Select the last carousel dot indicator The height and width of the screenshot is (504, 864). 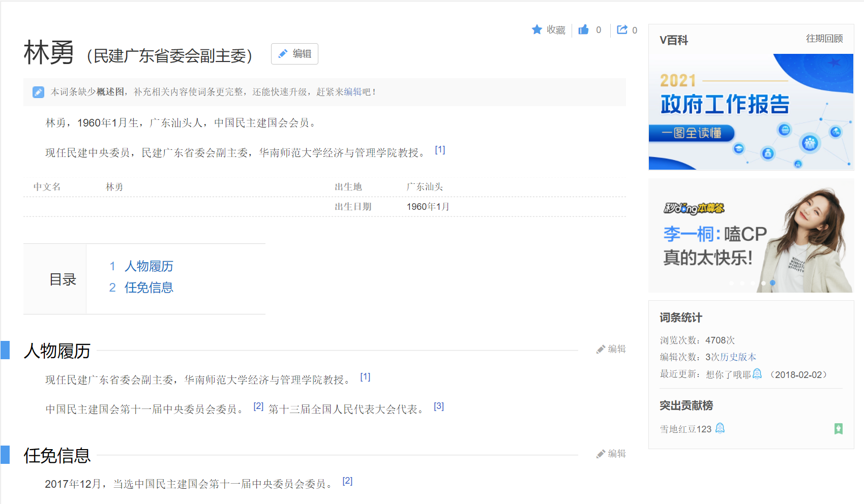[772, 283]
